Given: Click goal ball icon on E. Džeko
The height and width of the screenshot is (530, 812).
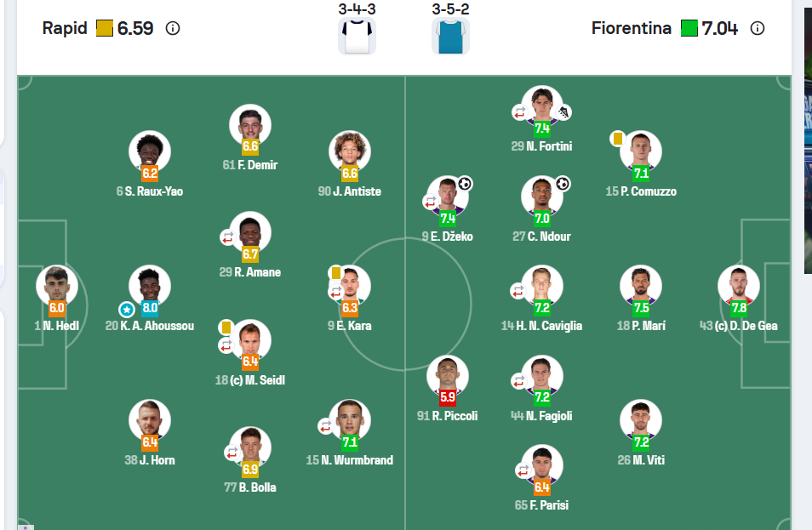Looking at the screenshot, I should pyautogui.click(x=465, y=183).
